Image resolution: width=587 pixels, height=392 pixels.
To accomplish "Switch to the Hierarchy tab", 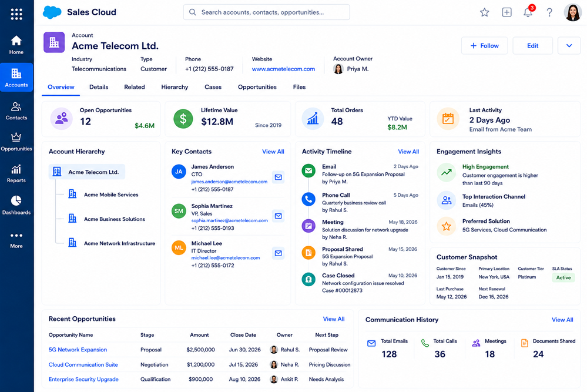I will point(175,87).
